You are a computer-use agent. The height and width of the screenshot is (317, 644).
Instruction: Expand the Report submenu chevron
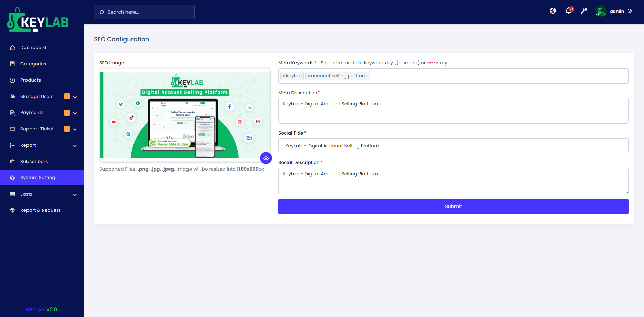(75, 146)
